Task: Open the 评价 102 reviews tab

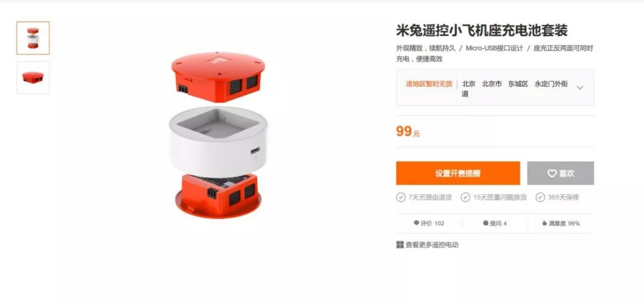Action: (429, 224)
